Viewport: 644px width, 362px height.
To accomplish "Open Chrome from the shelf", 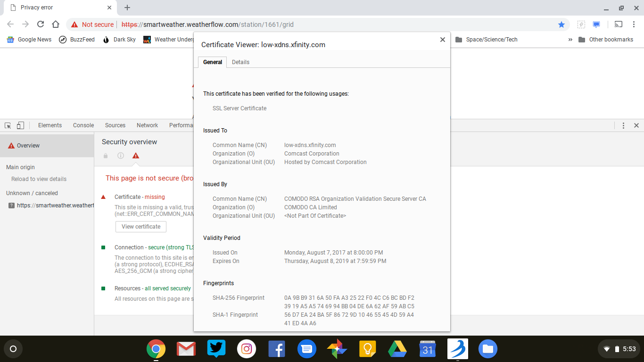I will (x=156, y=349).
